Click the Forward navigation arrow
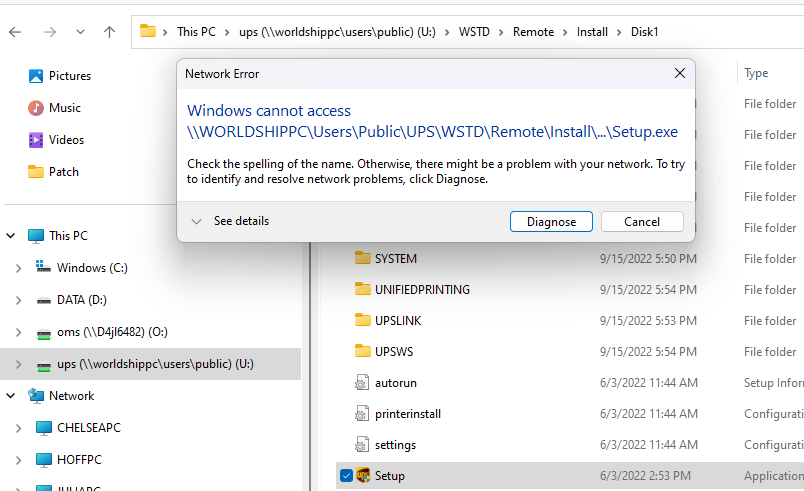 tap(50, 32)
